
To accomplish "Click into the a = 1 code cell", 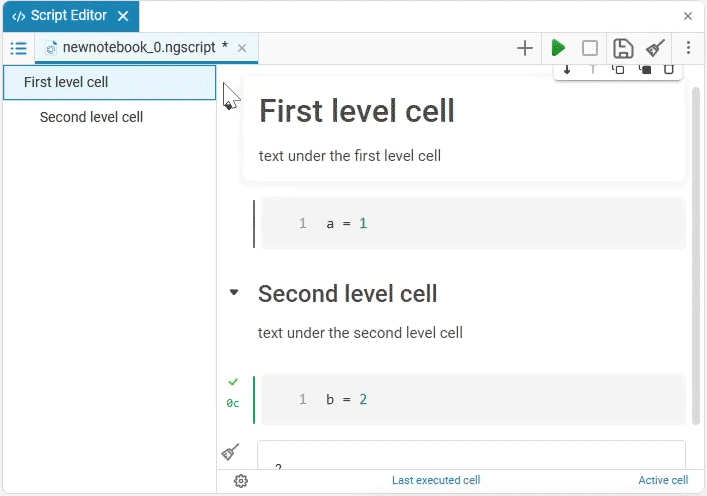I will click(x=473, y=223).
